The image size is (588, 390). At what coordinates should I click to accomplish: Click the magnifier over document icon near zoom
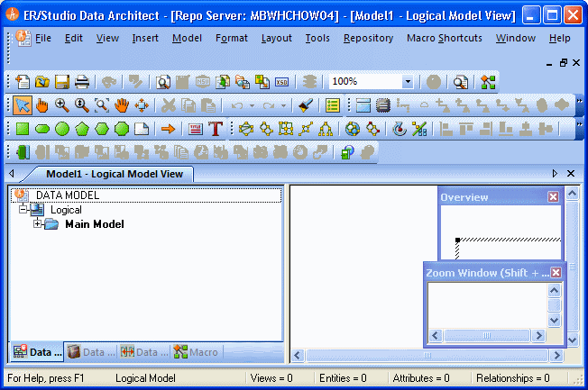pyautogui.click(x=461, y=82)
